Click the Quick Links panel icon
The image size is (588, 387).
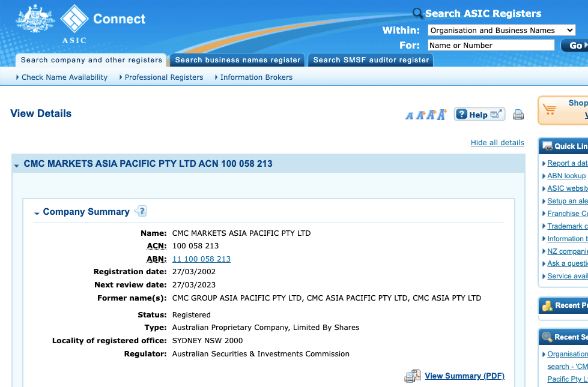pos(548,146)
